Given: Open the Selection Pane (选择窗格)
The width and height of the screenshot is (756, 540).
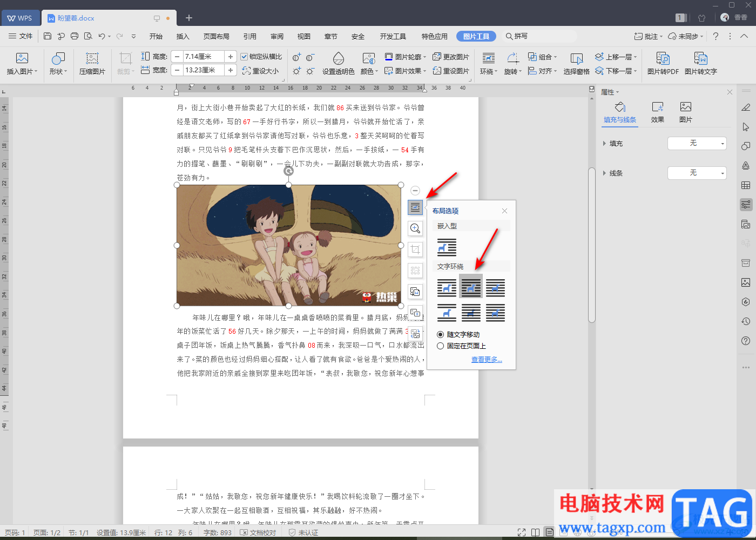Looking at the screenshot, I should click(577, 64).
